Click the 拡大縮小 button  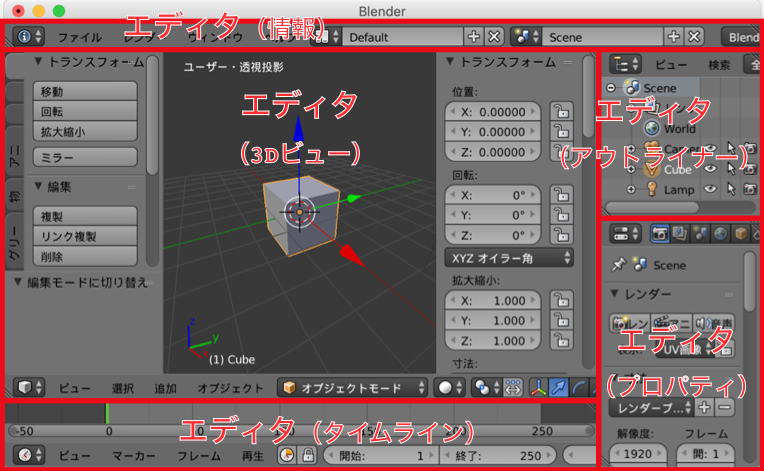(85, 132)
